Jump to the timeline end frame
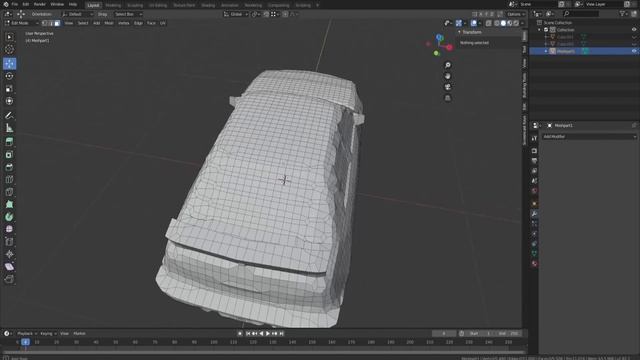Viewport: 640px width, 360px height. [281, 333]
